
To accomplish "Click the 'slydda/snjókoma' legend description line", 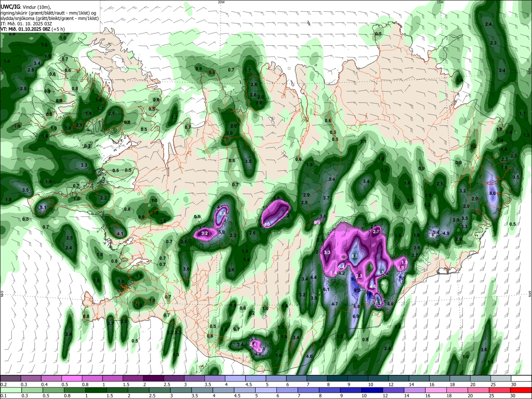I will [49, 18].
